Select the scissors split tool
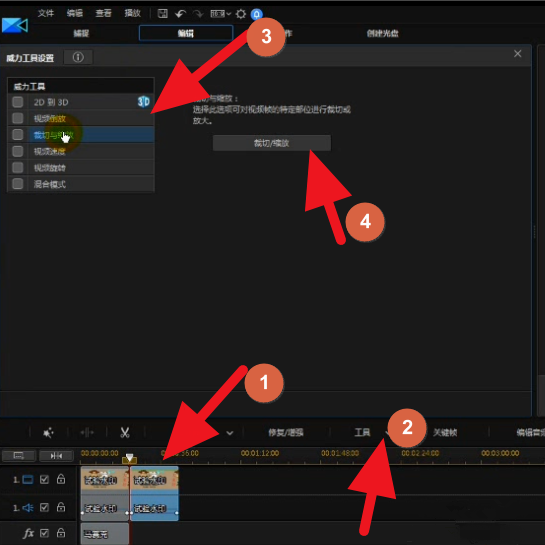The width and height of the screenshot is (545, 545). (x=125, y=432)
